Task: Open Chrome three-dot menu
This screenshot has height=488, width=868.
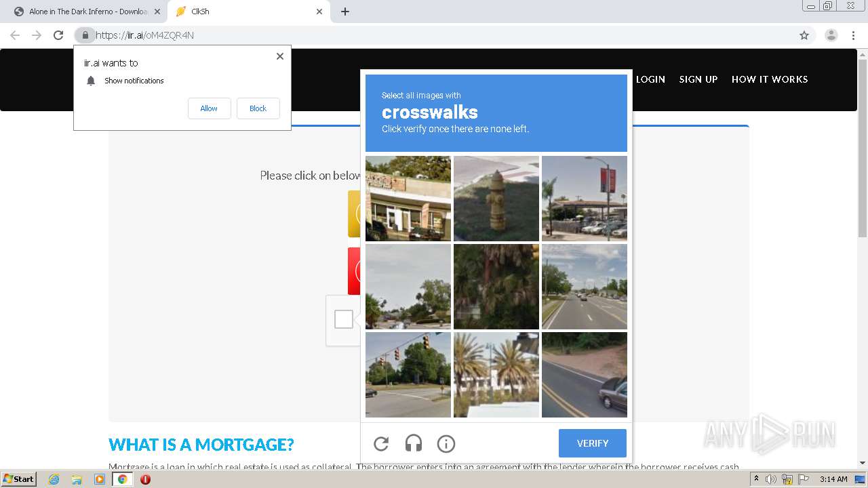Action: [854, 35]
